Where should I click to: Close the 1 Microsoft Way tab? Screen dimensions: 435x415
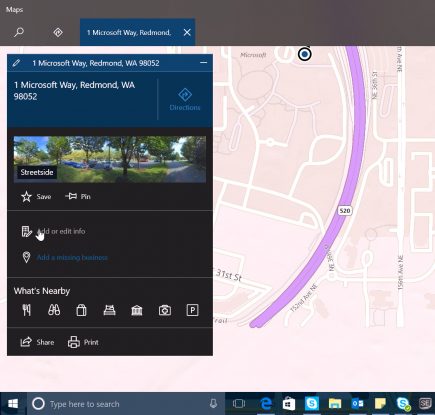click(187, 32)
